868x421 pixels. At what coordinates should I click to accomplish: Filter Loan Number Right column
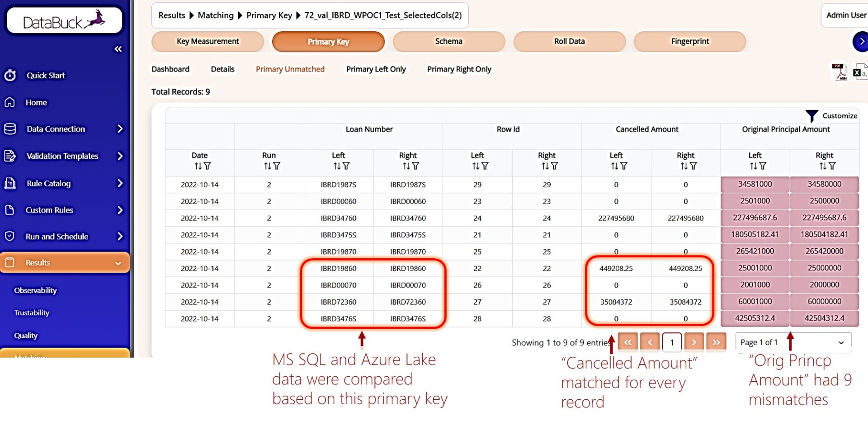(415, 166)
